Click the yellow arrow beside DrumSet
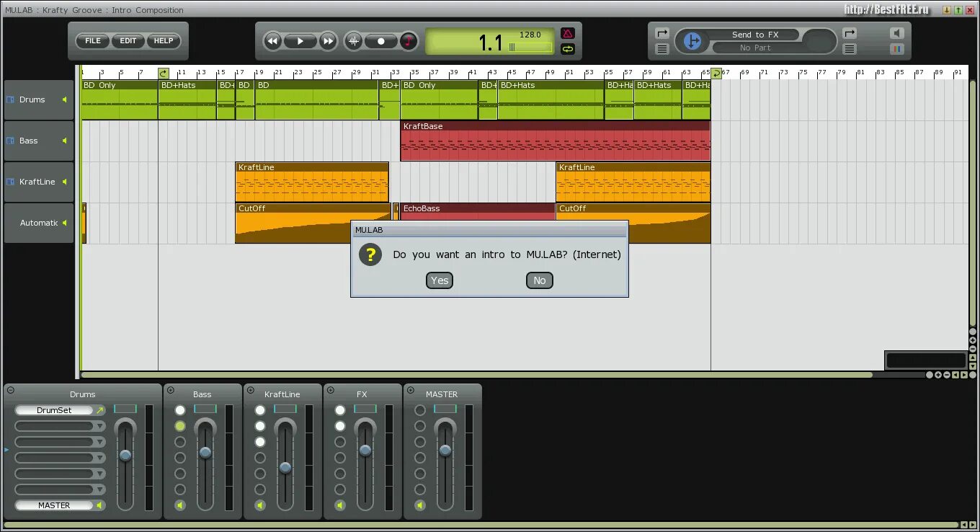 tap(100, 410)
